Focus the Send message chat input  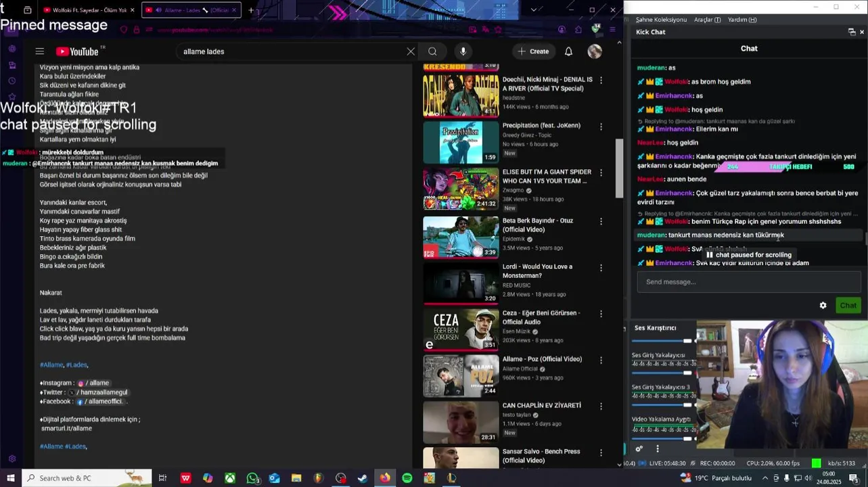(x=749, y=282)
